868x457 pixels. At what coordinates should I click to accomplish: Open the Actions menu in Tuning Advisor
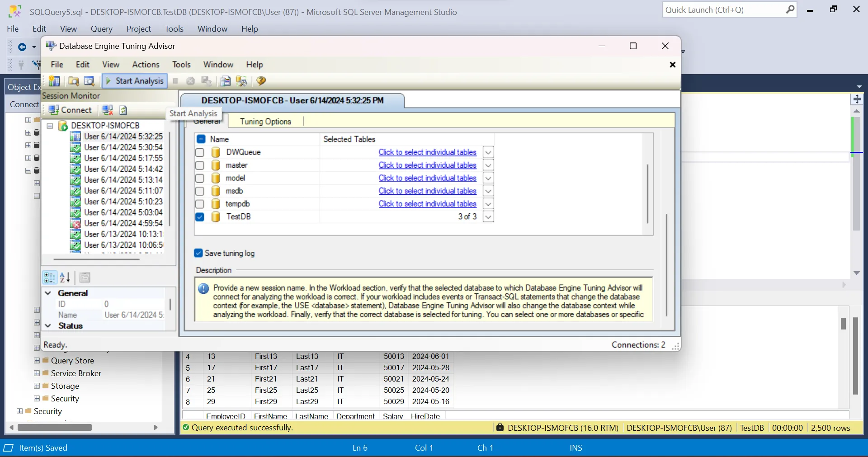(x=146, y=65)
